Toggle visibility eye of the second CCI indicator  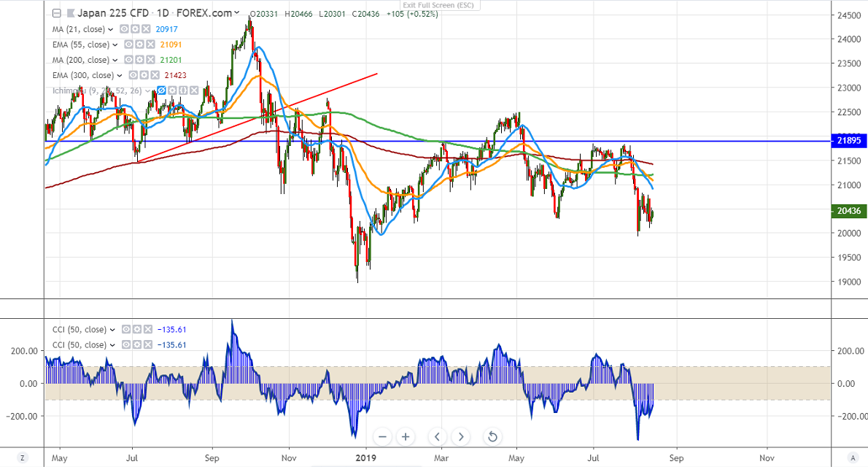pyautogui.click(x=127, y=344)
